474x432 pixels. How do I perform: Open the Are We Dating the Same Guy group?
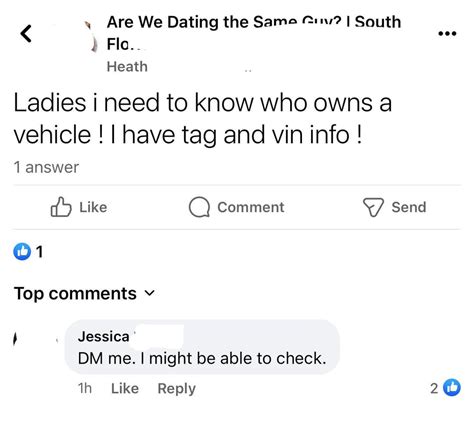point(254,33)
